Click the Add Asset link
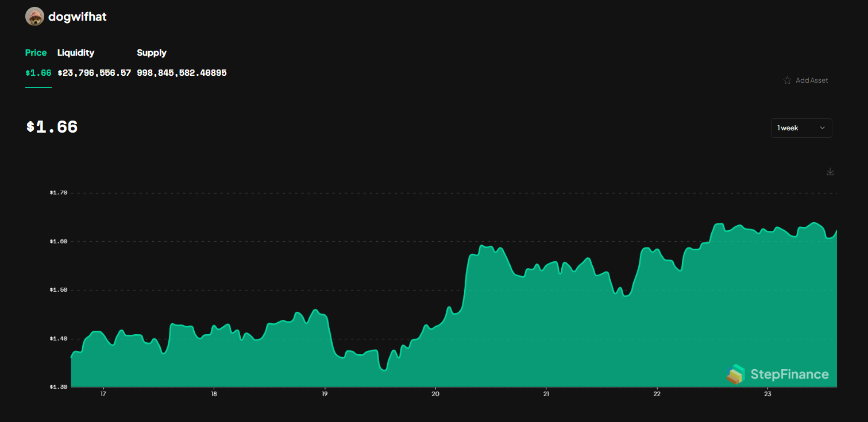Image resolution: width=868 pixels, height=422 pixels. point(812,80)
